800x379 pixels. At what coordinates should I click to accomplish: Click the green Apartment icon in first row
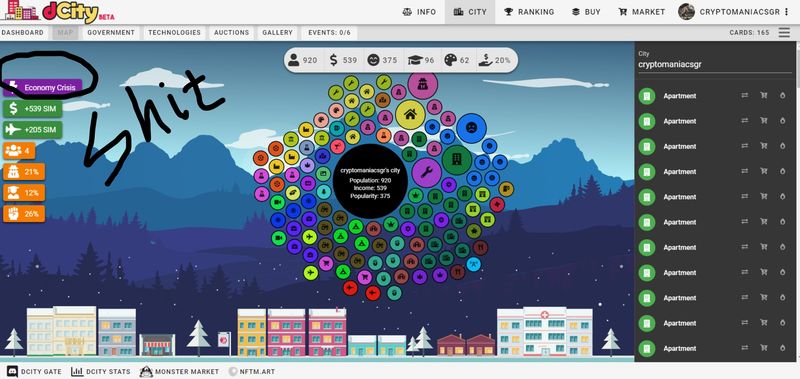coord(647,96)
